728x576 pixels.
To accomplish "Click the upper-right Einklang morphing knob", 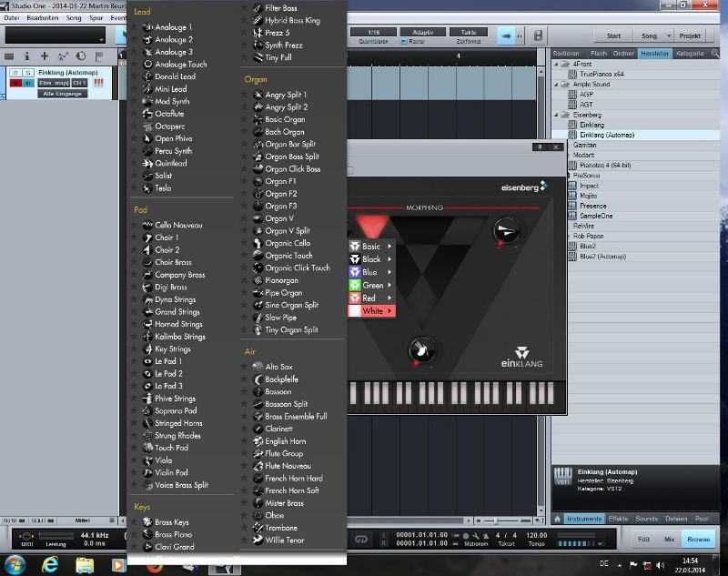I will tap(507, 230).
